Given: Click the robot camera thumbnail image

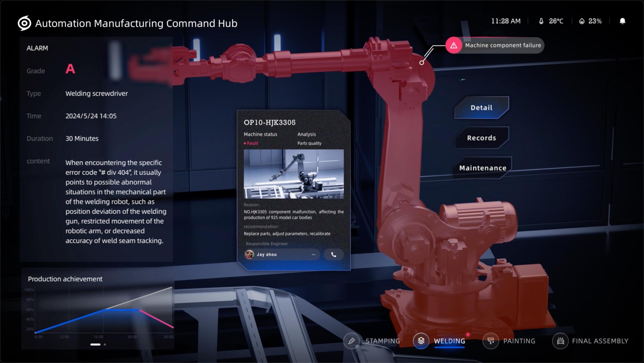Looking at the screenshot, I should tap(293, 174).
